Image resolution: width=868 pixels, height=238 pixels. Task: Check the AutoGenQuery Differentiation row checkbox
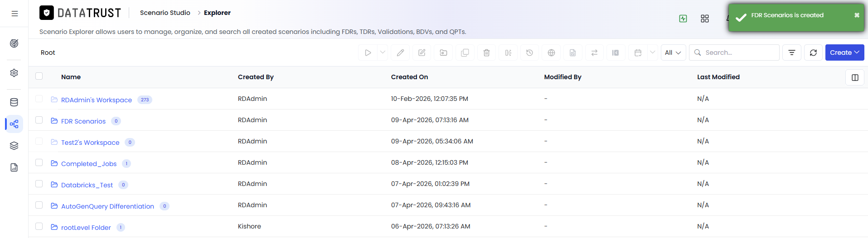(x=39, y=205)
